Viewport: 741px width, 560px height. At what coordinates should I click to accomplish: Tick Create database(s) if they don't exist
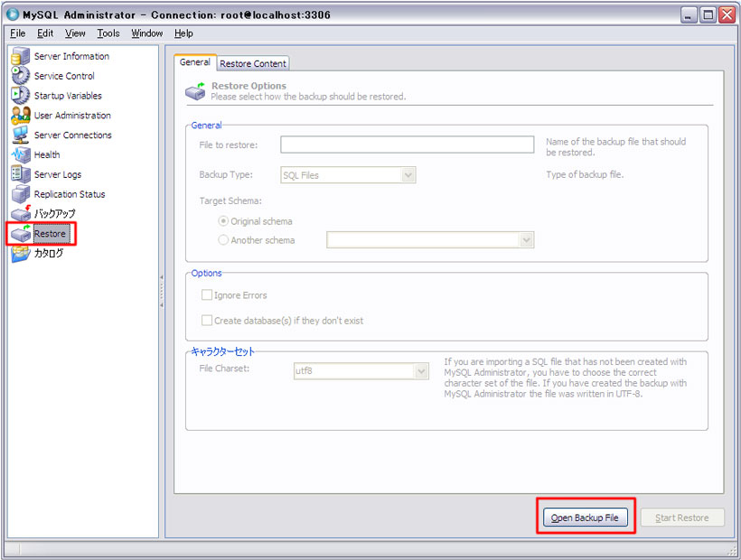pyautogui.click(x=207, y=321)
